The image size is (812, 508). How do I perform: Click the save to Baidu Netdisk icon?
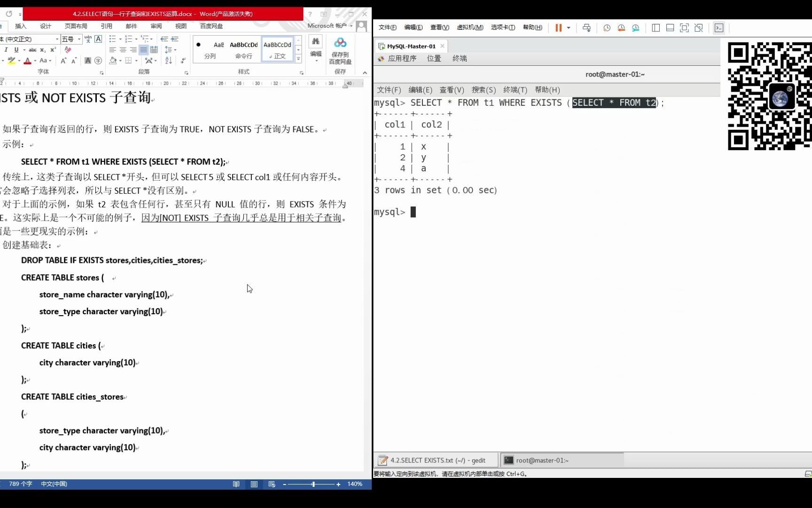340,50
